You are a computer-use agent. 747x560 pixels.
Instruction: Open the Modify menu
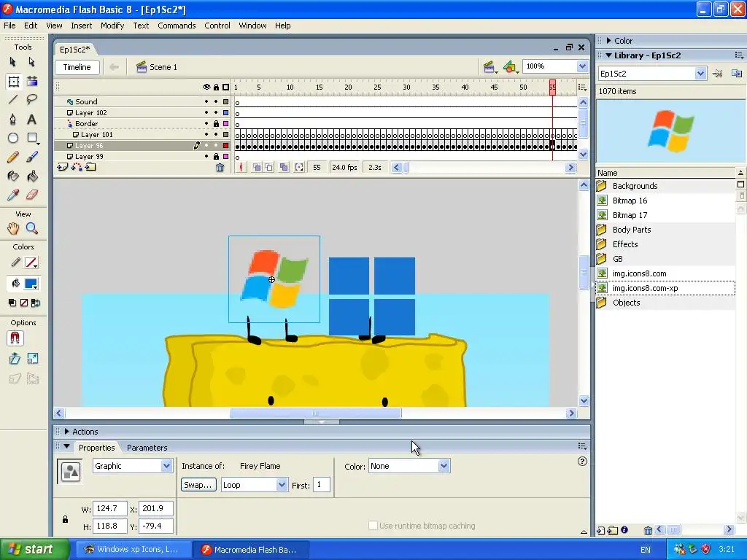[112, 26]
